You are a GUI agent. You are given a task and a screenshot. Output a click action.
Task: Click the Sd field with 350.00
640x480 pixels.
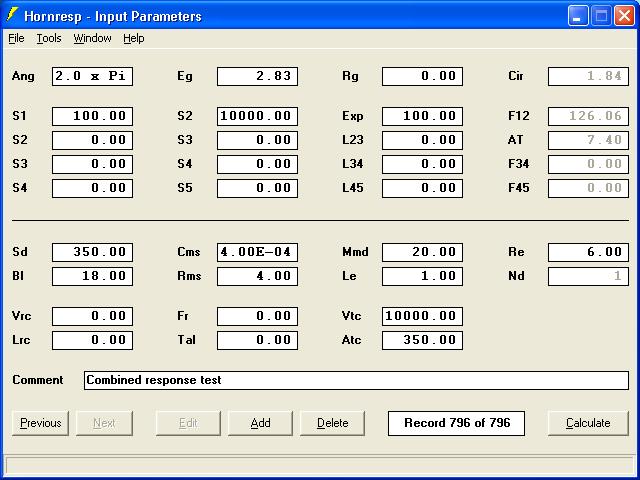coord(92,252)
